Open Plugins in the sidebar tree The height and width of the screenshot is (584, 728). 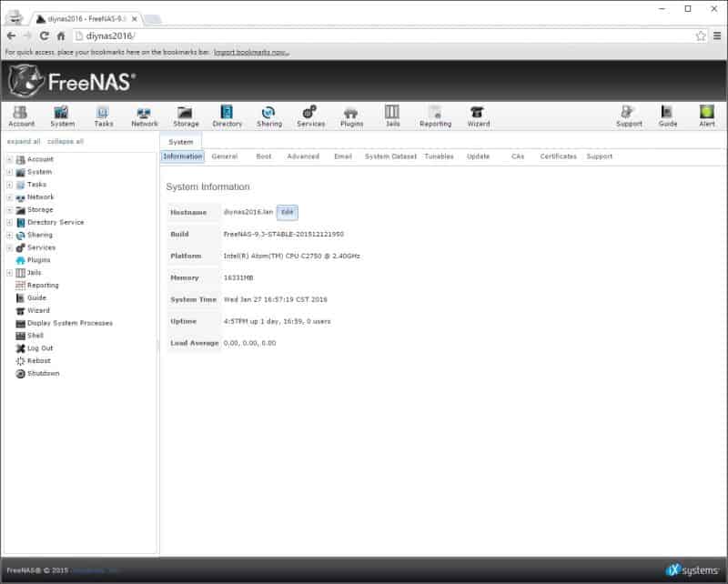tap(38, 260)
